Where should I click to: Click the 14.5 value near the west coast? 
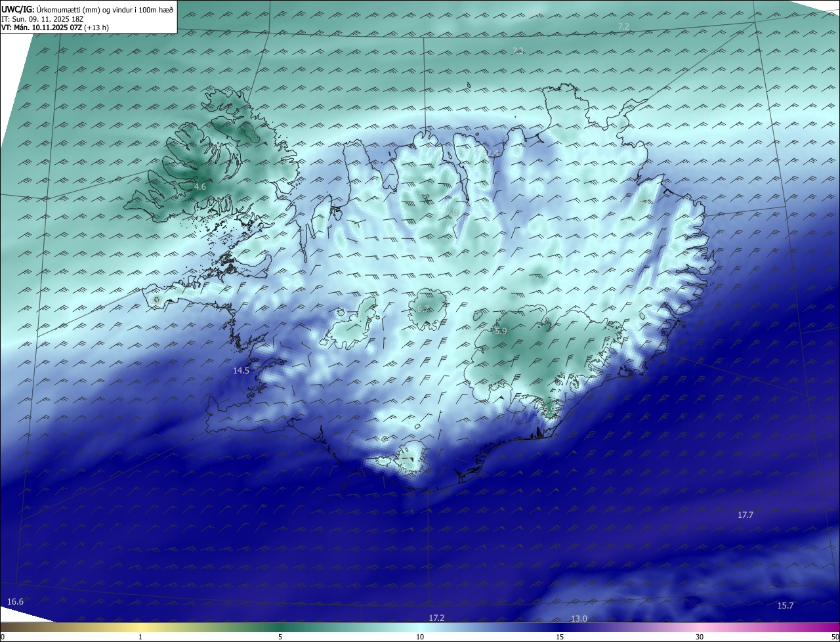pos(241,371)
